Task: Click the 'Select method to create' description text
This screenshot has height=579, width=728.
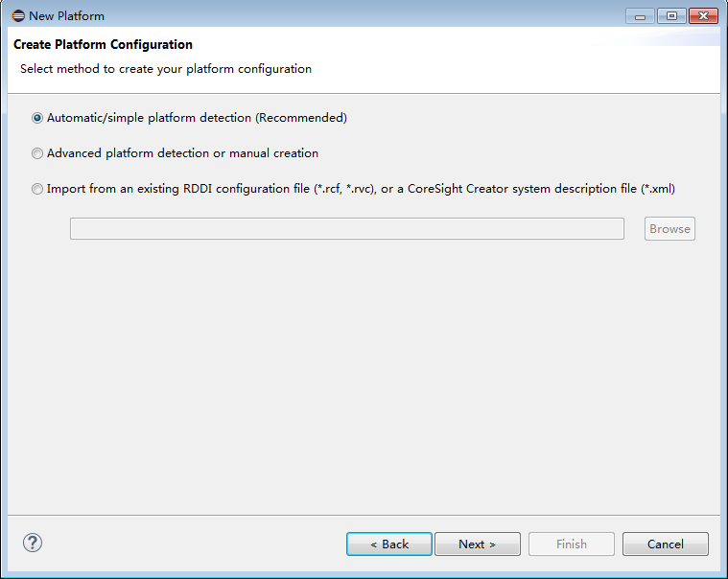Action: point(165,69)
